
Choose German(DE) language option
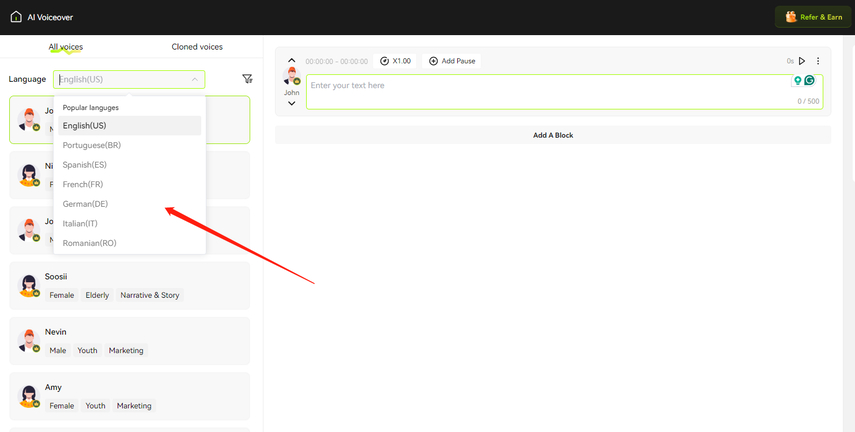tap(130, 204)
